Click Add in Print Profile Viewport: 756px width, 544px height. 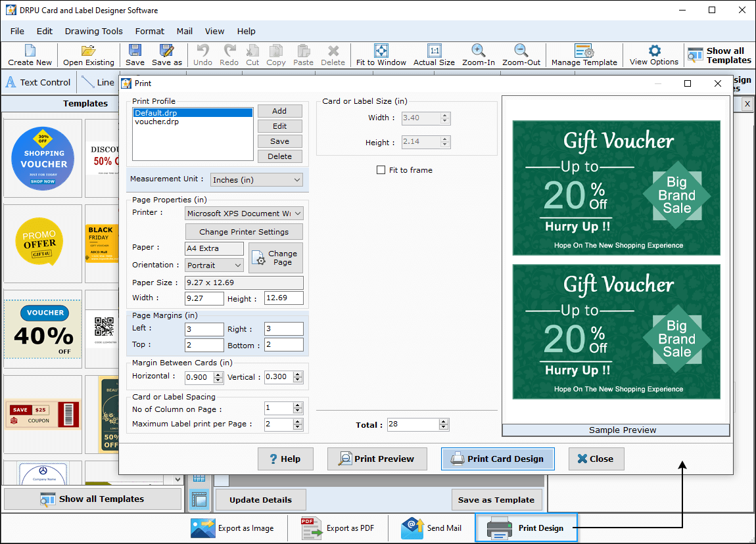279,111
